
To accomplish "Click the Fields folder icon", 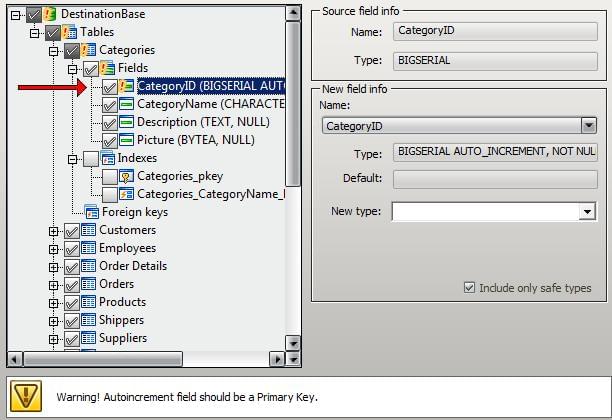I will (107, 68).
